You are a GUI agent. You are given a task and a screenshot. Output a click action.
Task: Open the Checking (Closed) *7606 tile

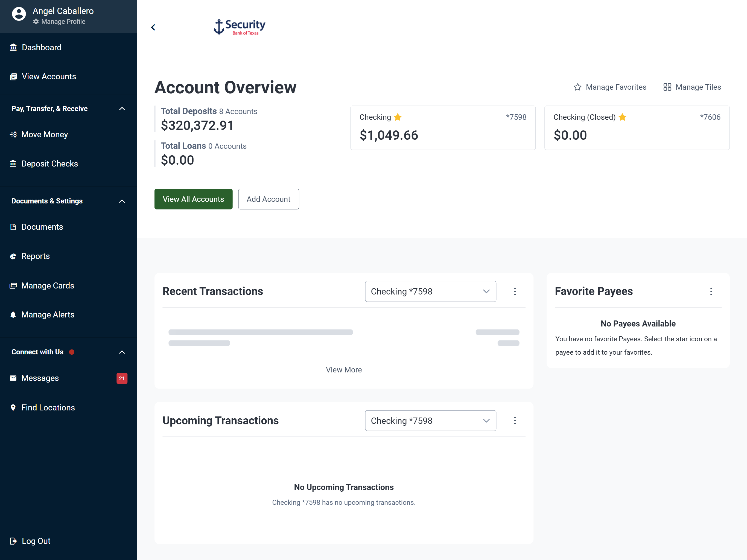point(637,128)
